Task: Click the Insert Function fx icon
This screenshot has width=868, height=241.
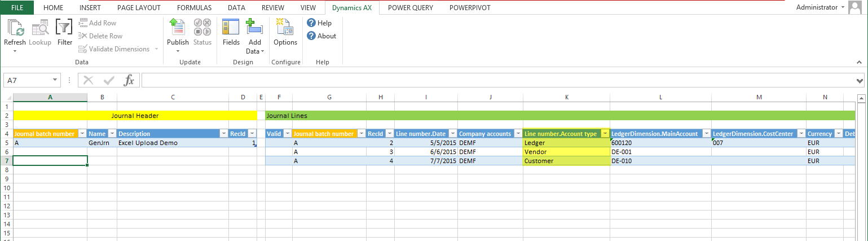Action: coord(129,80)
